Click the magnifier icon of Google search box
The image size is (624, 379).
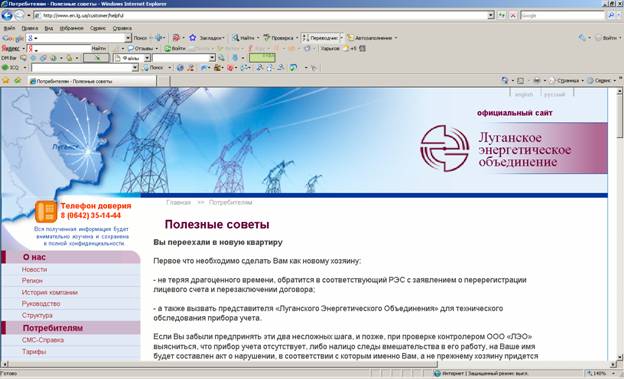click(612, 16)
